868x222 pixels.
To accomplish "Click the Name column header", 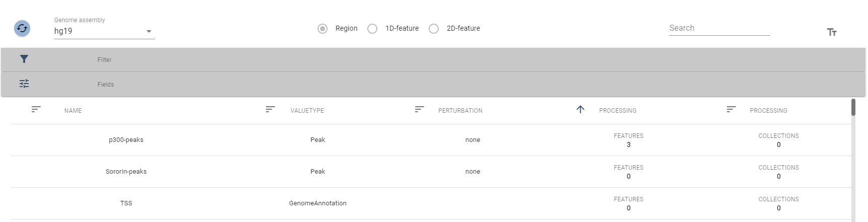I will point(73,111).
